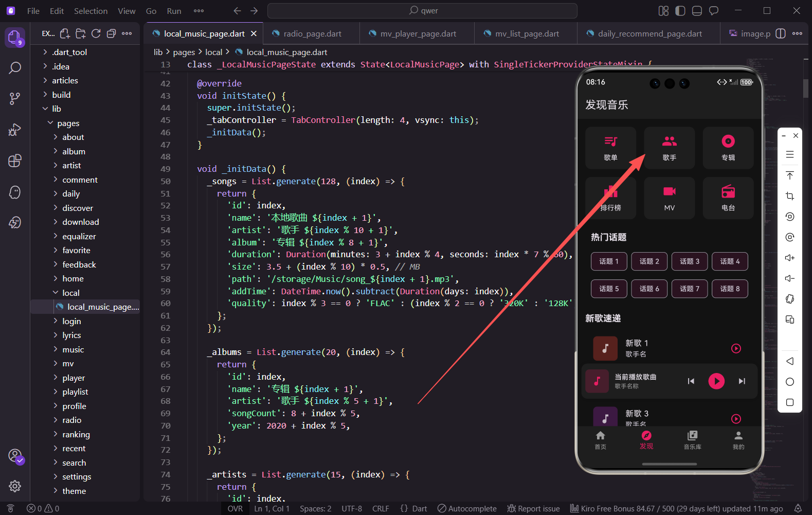
Task: Switch to radio_page.dart tab
Action: pyautogui.click(x=312, y=33)
